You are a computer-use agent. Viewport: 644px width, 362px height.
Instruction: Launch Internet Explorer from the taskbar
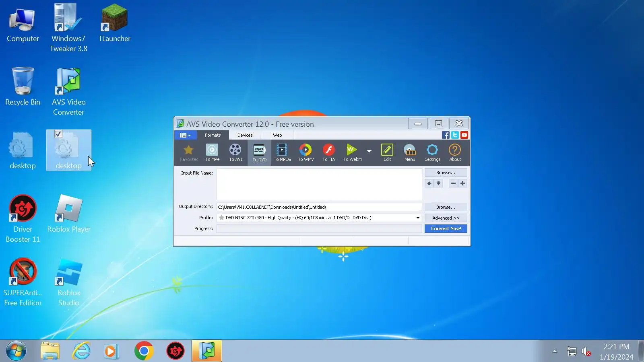point(81,351)
